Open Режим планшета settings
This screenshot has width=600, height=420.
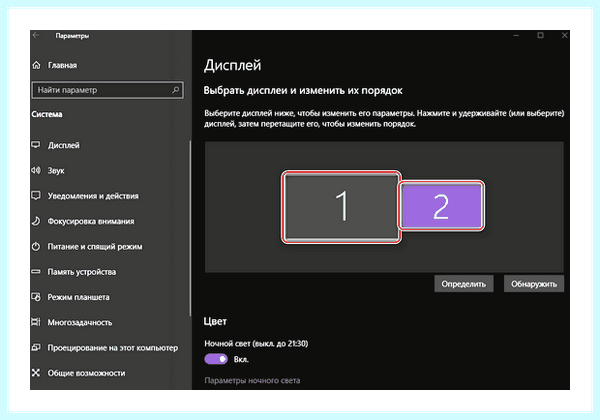pyautogui.click(x=78, y=297)
